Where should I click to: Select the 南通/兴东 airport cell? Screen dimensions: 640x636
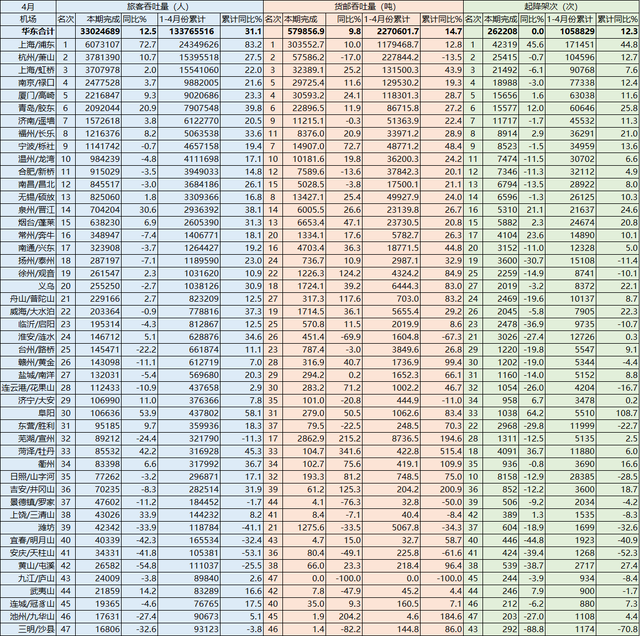pos(28,248)
